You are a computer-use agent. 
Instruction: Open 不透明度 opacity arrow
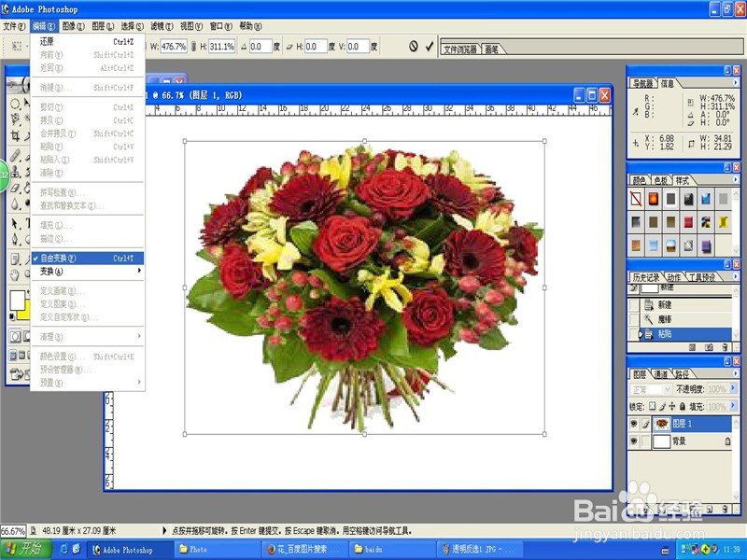733,389
